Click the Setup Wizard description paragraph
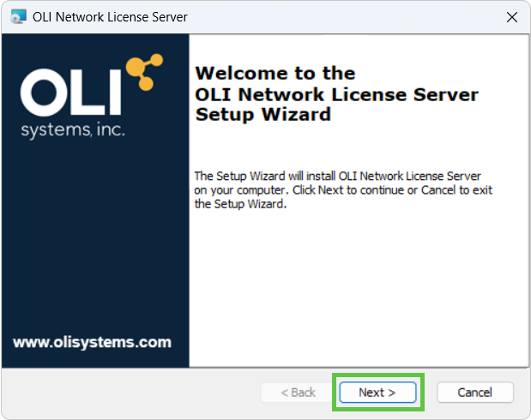 point(343,190)
